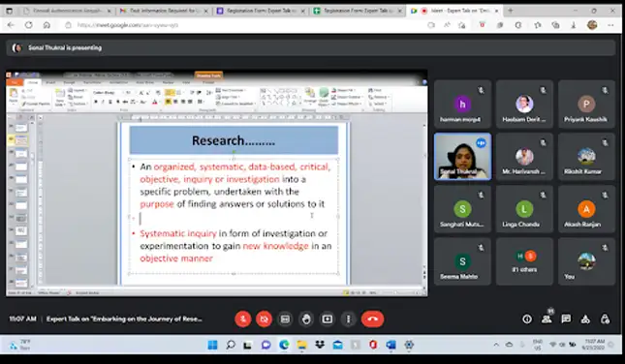Screen dimensions: 625x364
Task: Select the Rikshit Kumar participant tile
Action: 586,157
